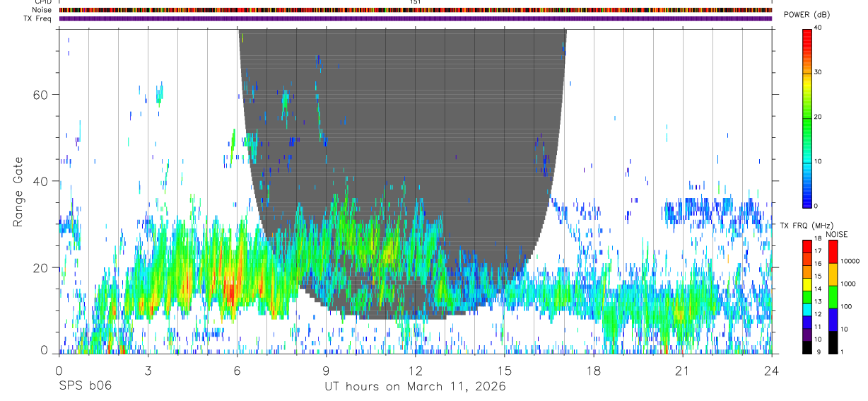Screen dimensions: 868x401
Task: Click the red top segment of the TX FRQ bar
Action: [807, 247]
